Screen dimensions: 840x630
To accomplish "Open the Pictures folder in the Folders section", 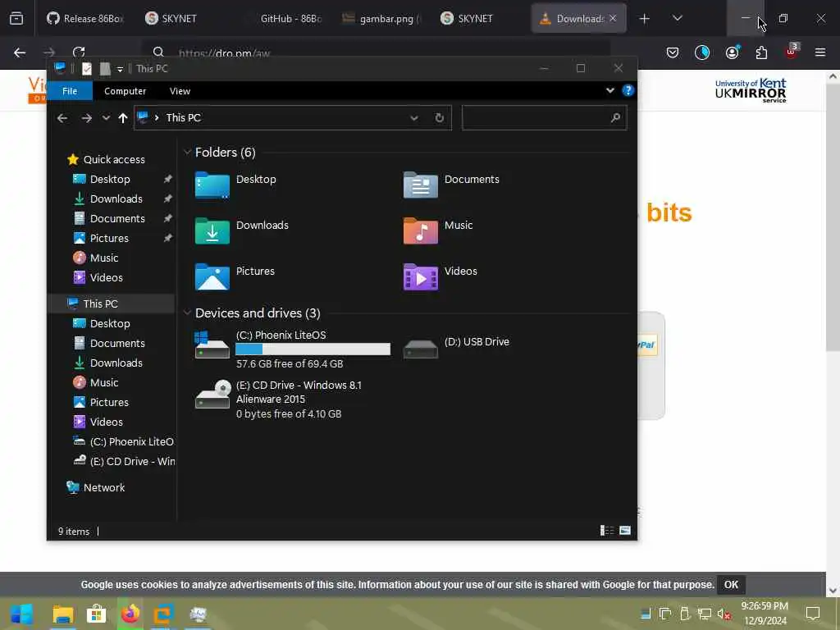I will 235,276.
